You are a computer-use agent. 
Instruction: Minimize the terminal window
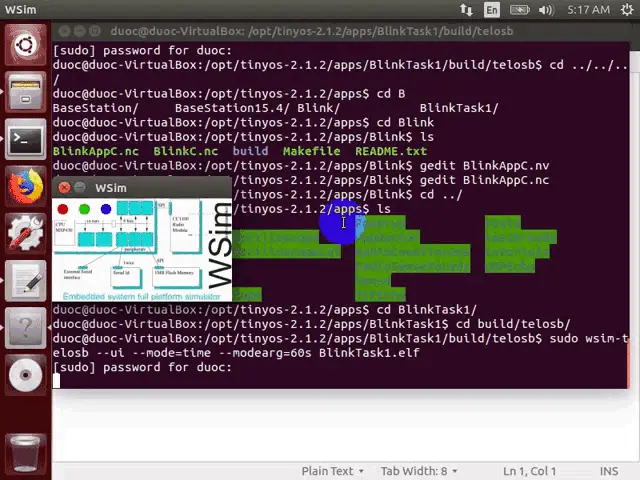(x=80, y=31)
